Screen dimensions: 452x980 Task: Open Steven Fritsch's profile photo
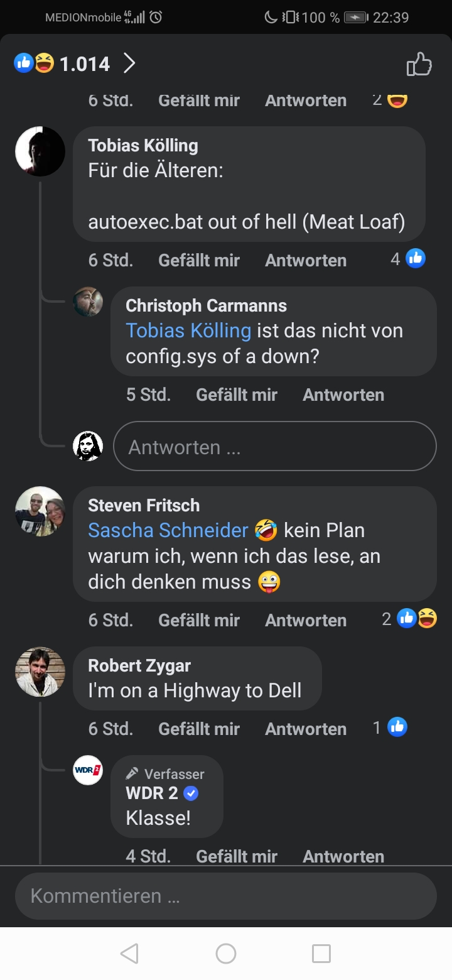pos(40,511)
